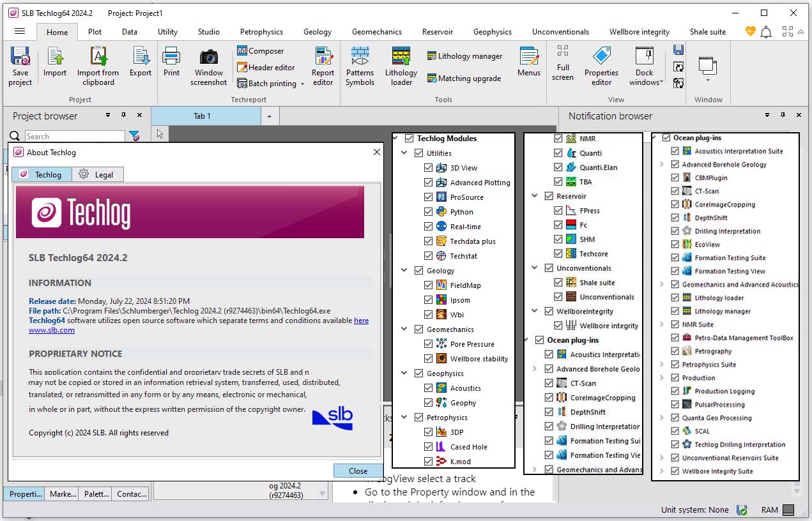Switch to the Petrophysics ribbon tab
The width and height of the screenshot is (812, 521).
tap(261, 32)
